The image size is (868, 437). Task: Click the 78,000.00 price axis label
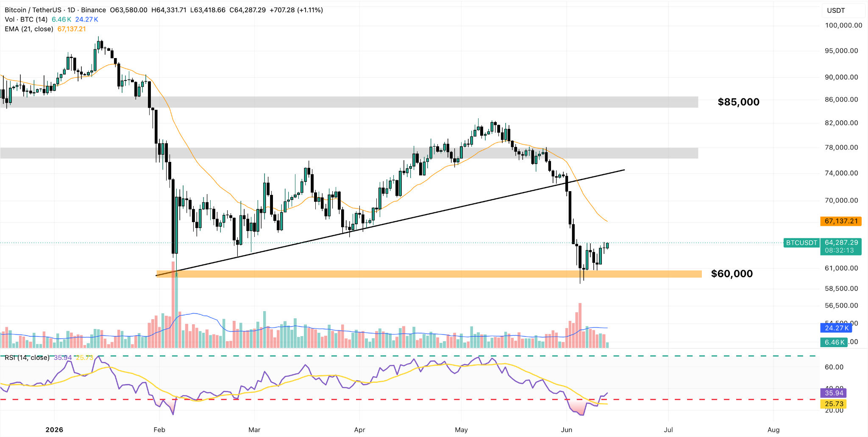(841, 148)
